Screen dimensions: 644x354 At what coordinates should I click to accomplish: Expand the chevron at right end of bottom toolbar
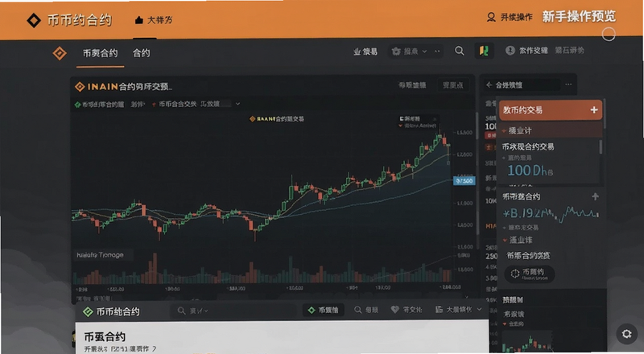tap(479, 310)
